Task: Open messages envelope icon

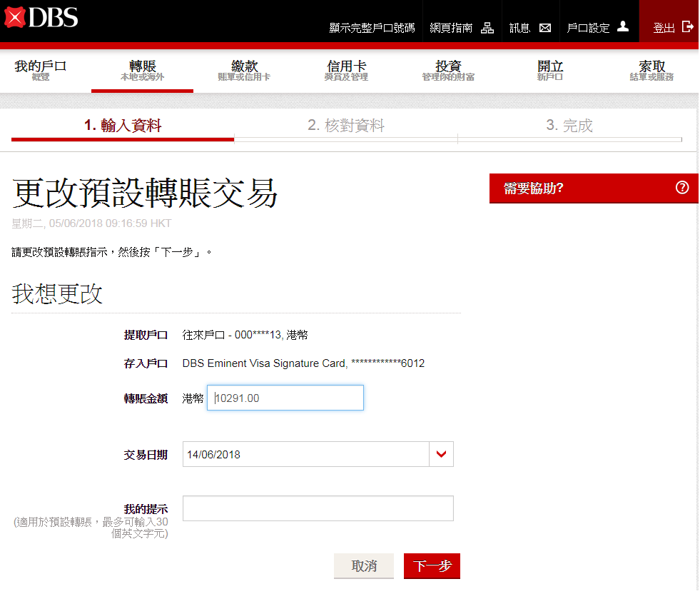Action: [545, 28]
